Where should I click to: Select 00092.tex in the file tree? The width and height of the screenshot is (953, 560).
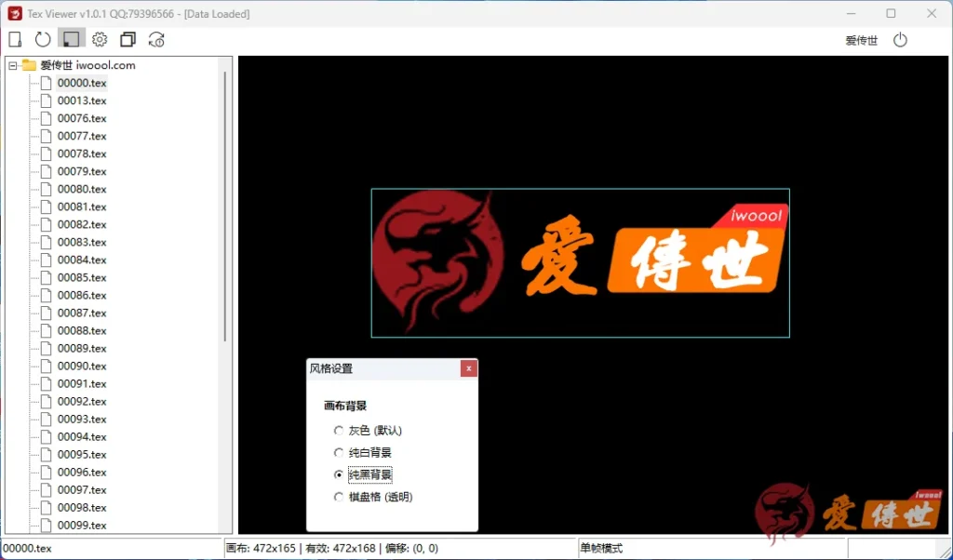click(82, 402)
